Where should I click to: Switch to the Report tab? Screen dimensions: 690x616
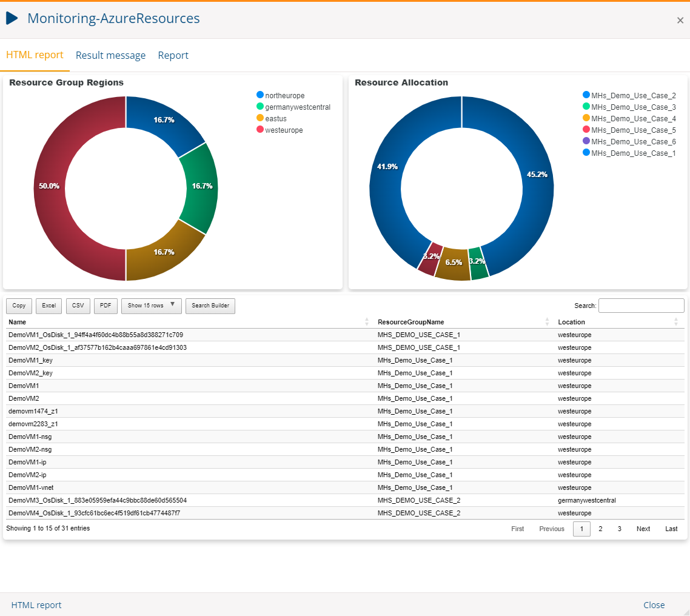click(173, 55)
